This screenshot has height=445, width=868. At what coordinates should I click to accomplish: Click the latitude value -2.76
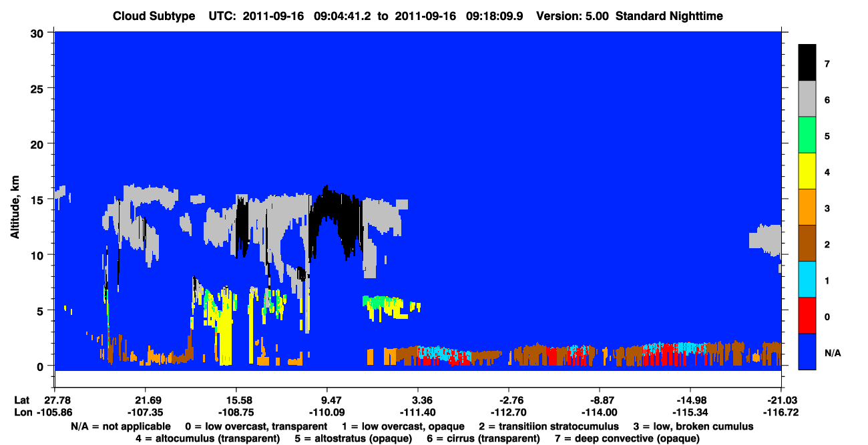click(x=508, y=400)
